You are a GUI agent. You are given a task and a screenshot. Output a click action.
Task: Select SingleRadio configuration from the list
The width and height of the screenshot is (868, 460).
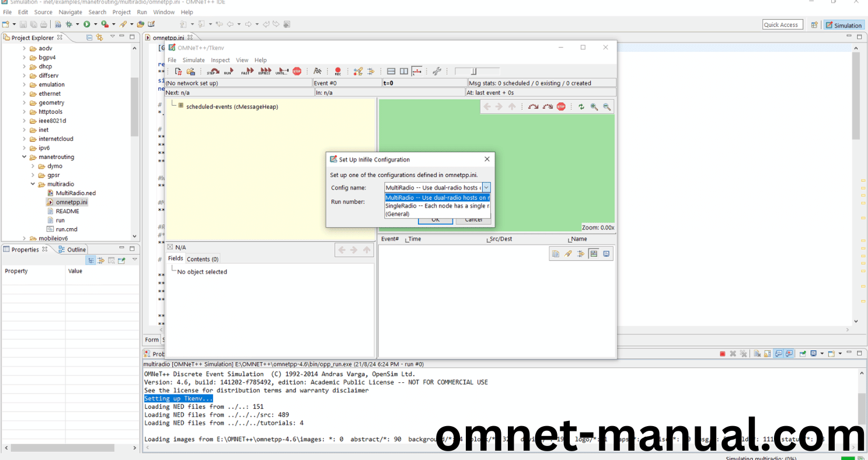point(437,206)
